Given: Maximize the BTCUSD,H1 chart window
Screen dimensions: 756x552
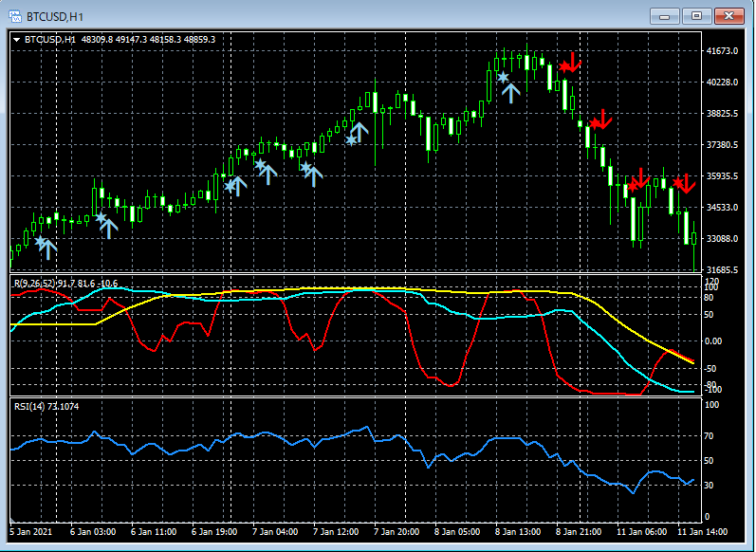Looking at the screenshot, I should [x=696, y=16].
